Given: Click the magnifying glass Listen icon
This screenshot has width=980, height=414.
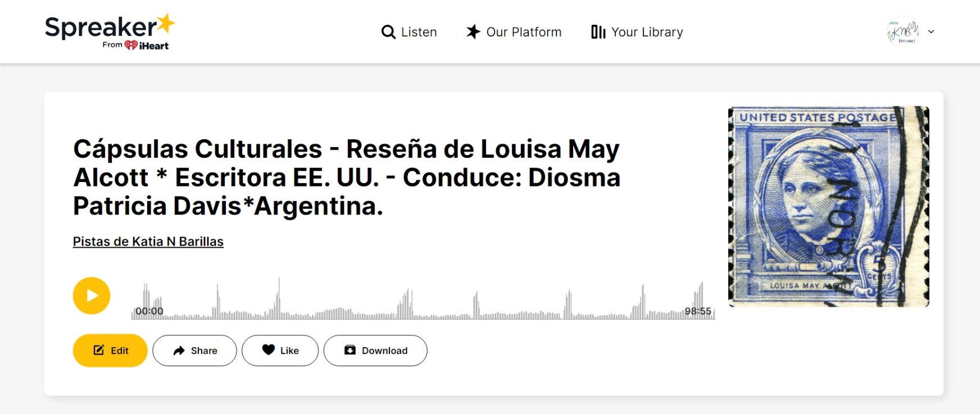Looking at the screenshot, I should (388, 32).
